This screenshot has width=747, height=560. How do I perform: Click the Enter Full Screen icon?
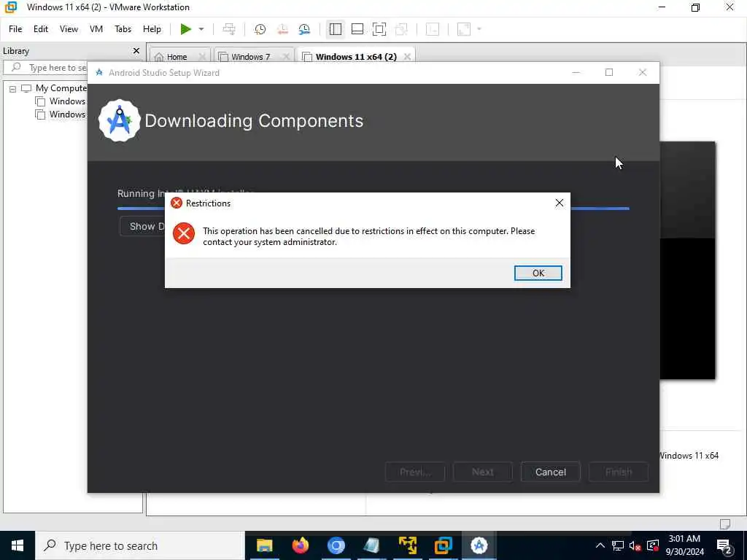(379, 29)
